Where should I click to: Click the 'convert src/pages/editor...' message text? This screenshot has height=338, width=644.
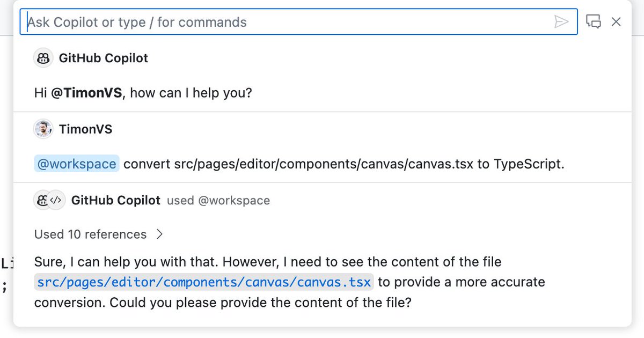(x=344, y=164)
